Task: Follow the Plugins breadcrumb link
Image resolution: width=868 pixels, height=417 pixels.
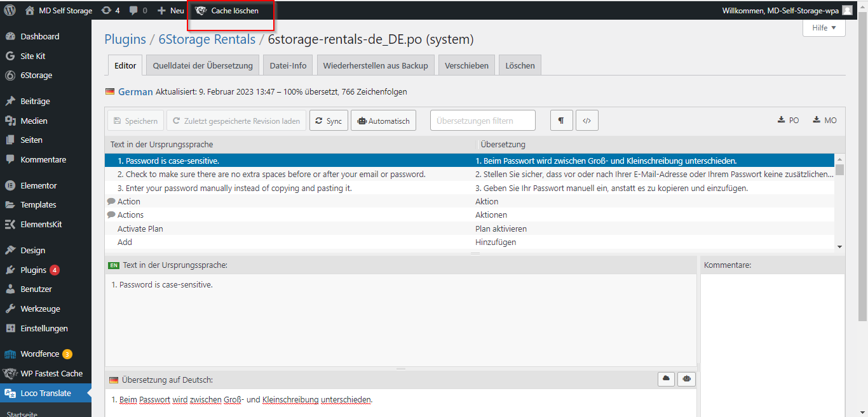Action: [125, 39]
